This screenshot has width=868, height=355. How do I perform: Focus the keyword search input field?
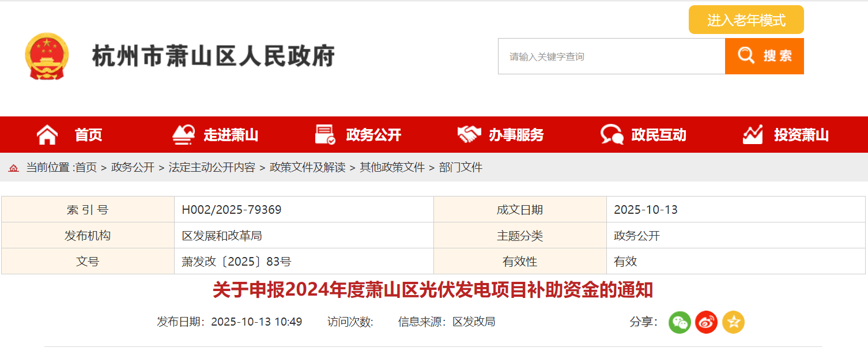coord(611,56)
